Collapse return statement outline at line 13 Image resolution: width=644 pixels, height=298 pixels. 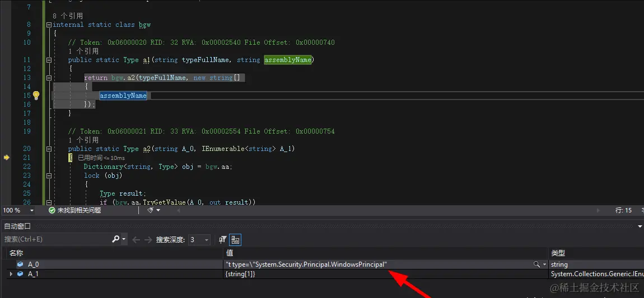(x=49, y=78)
